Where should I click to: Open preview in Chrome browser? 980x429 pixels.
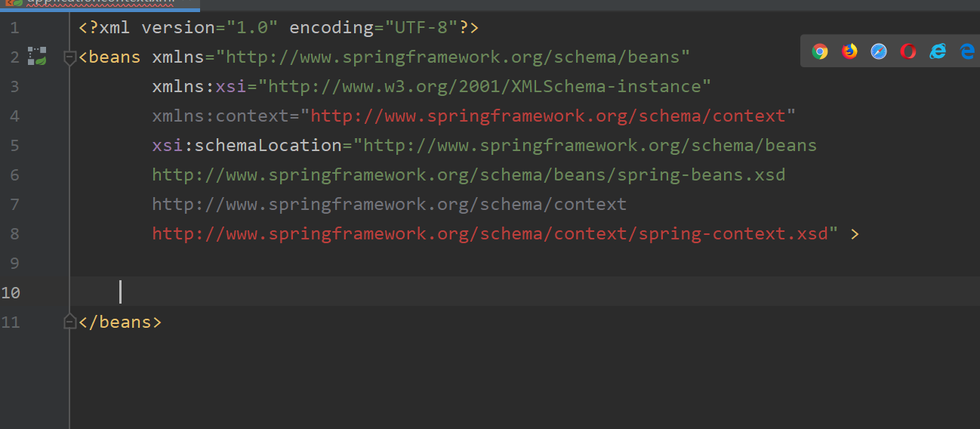[820, 51]
